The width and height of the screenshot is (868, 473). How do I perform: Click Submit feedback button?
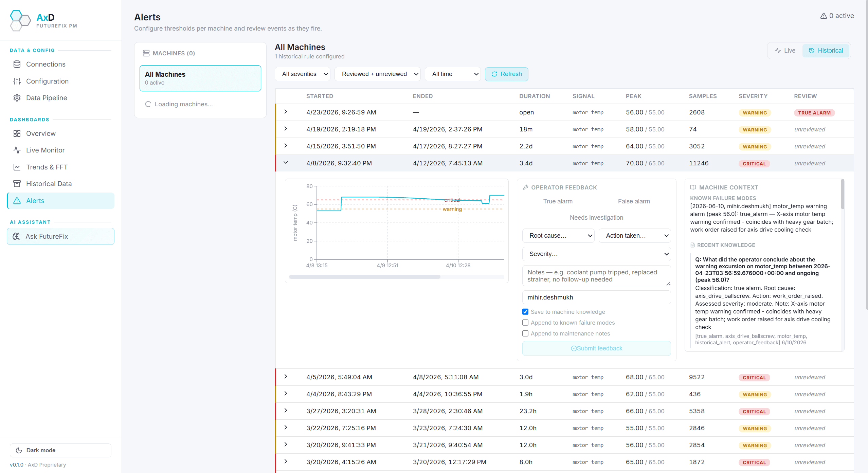pos(596,348)
